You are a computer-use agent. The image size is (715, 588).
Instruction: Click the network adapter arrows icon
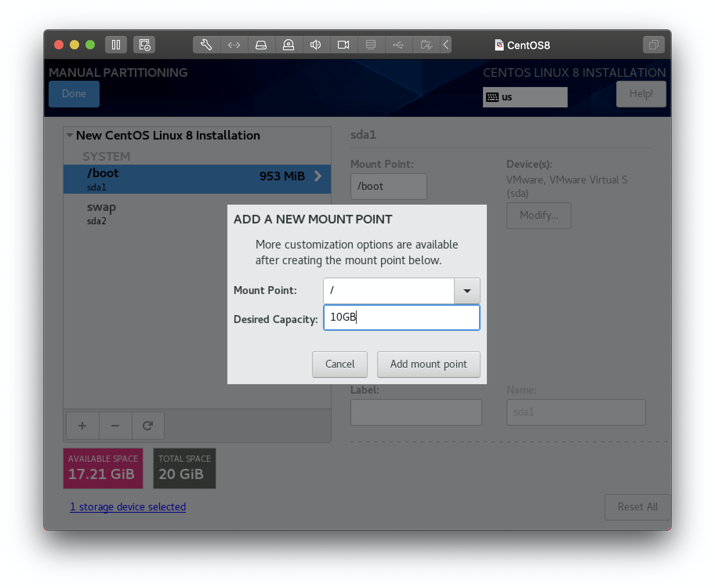(x=234, y=45)
